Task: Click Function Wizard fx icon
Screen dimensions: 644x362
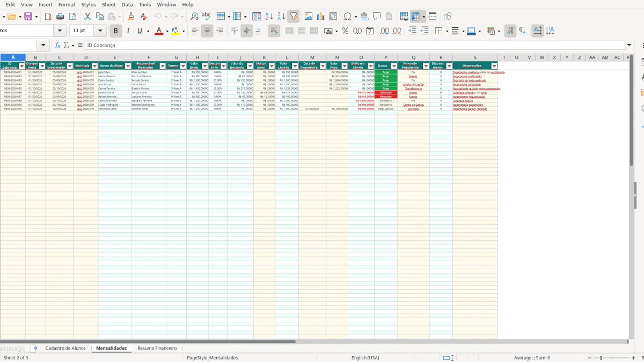Action: 57,45
